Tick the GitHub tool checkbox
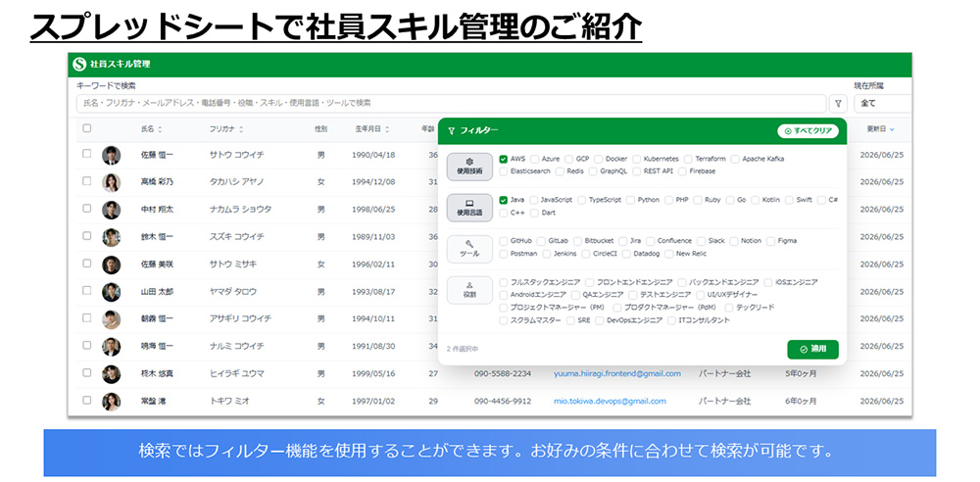The height and width of the screenshot is (482, 980). [503, 241]
